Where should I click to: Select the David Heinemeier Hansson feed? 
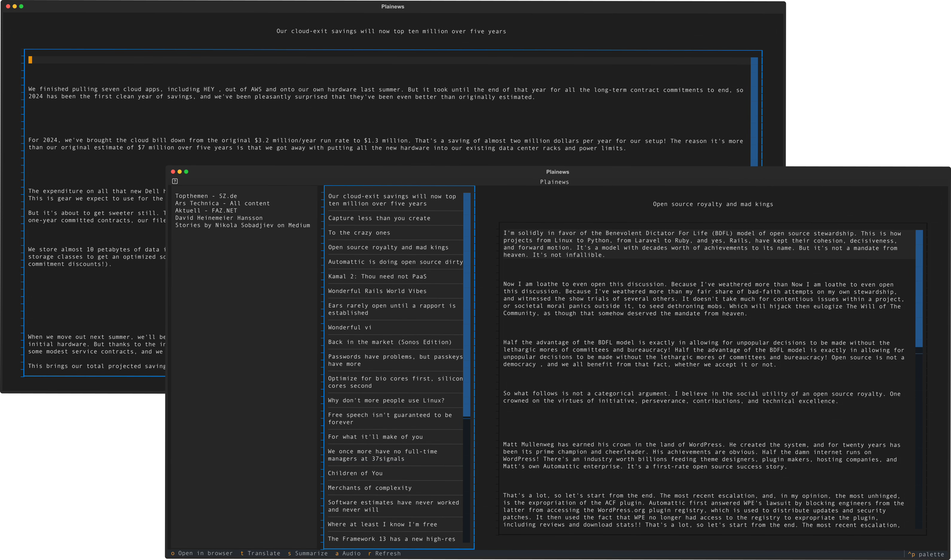pyautogui.click(x=219, y=218)
